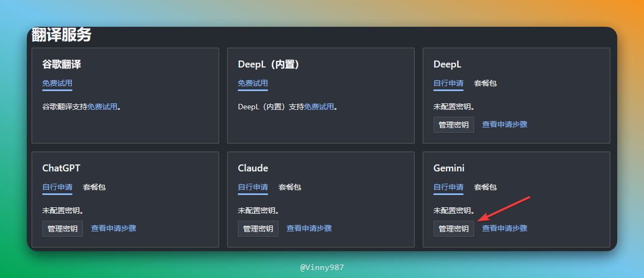644x278 pixels.
Task: Click 查看申请步骤 link for Claude
Action: 309,228
